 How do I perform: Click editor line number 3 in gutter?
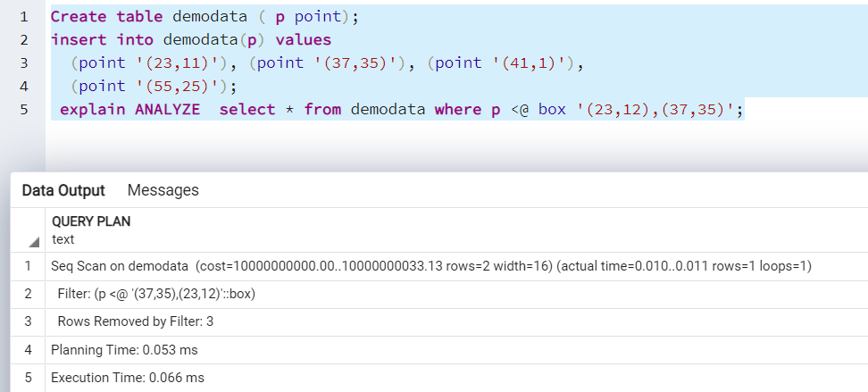pos(24,63)
